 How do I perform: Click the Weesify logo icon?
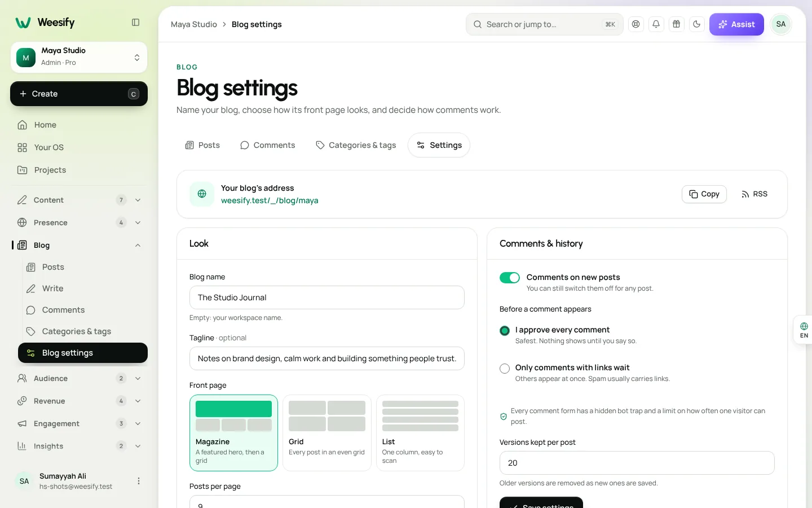pyautogui.click(x=23, y=23)
